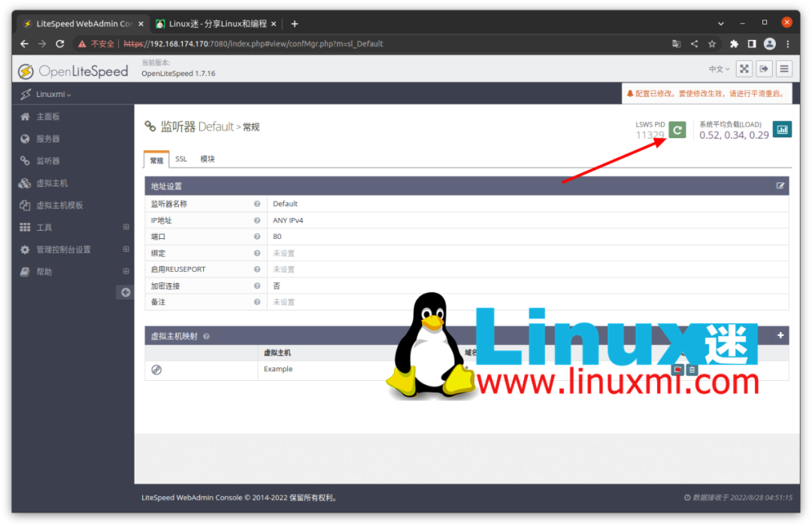Select the LiteSpeed WebAdmin browser tab
The image size is (812, 526).
pyautogui.click(x=83, y=24)
